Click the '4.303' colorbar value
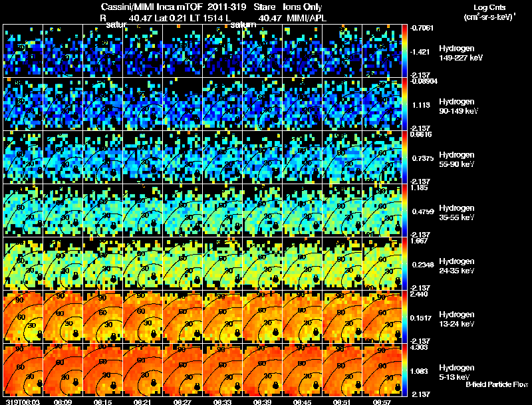This screenshot has width=532, height=405. [x=419, y=347]
